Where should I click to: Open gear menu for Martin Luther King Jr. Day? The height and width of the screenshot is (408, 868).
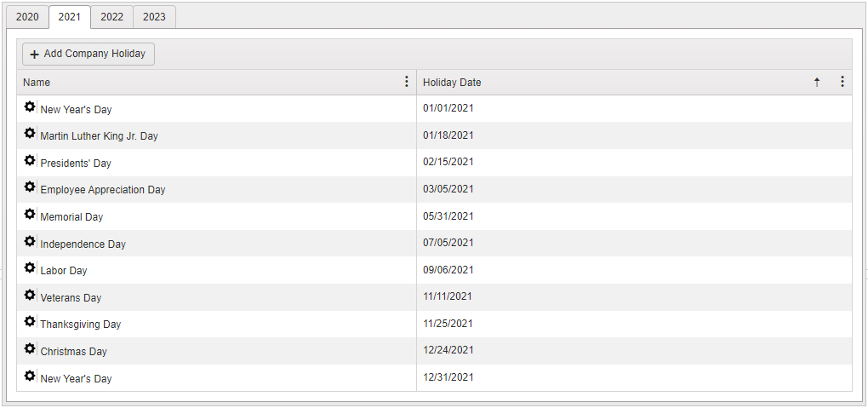[29, 134]
